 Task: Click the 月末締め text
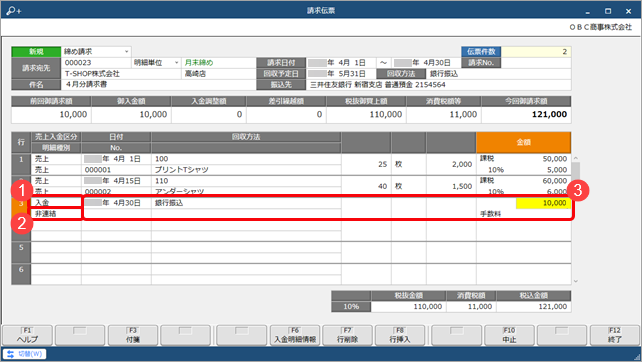click(x=199, y=63)
